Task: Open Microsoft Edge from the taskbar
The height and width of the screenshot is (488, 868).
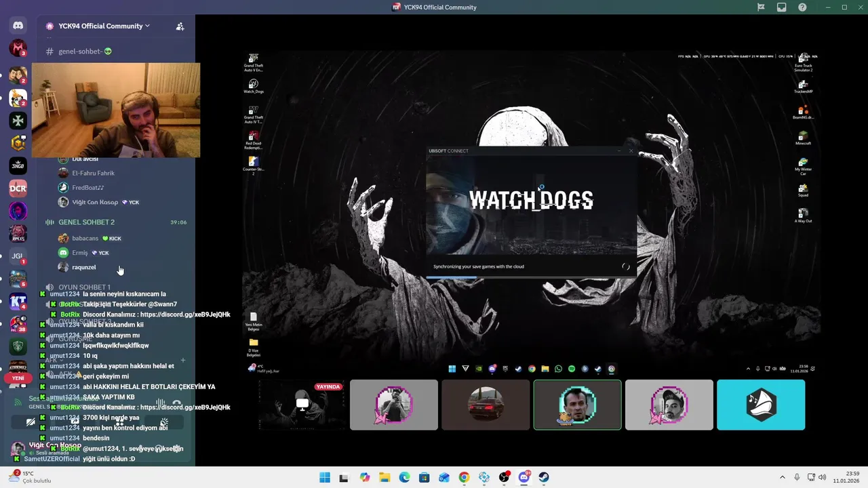Action: click(x=404, y=477)
